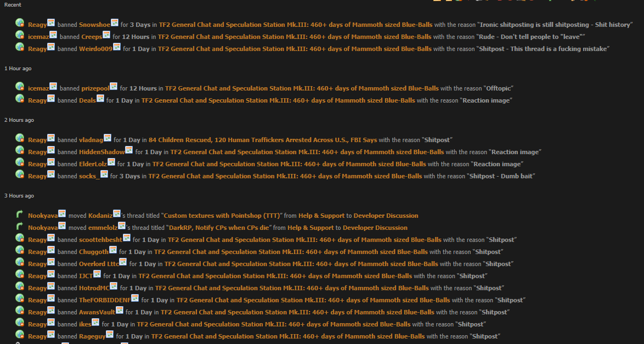Open the calendar icon after AwansVault
644x344 pixels.
tap(120, 311)
